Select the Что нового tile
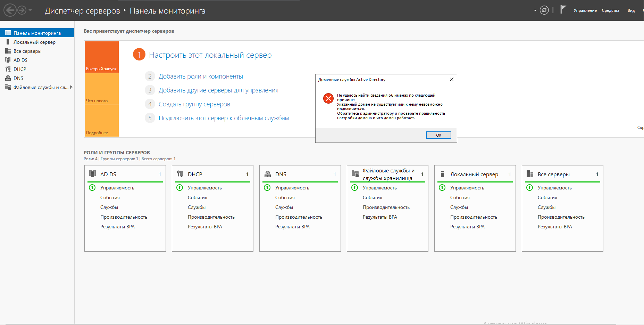The width and height of the screenshot is (644, 325). (101, 89)
